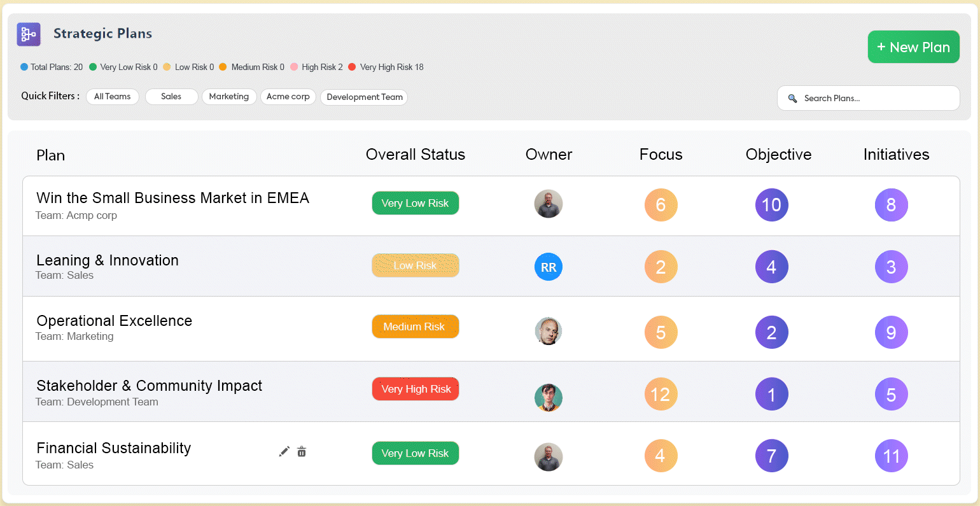This screenshot has width=980, height=506.
Task: Click the Very High Risk status badge
Action: (416, 389)
